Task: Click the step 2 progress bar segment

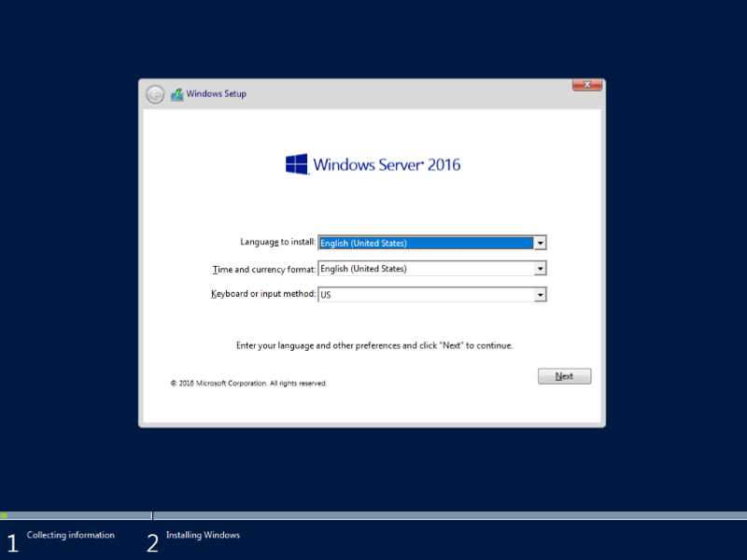Action: pos(450,516)
